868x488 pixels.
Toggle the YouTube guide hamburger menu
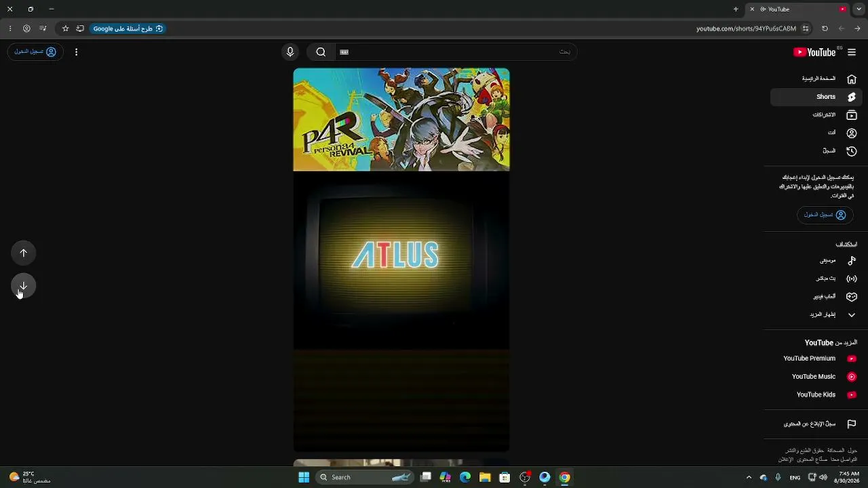click(852, 52)
